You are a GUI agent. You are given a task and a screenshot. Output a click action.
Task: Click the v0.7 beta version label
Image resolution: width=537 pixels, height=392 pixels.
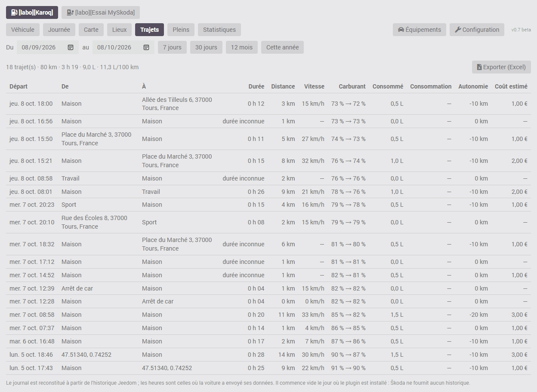point(521,30)
